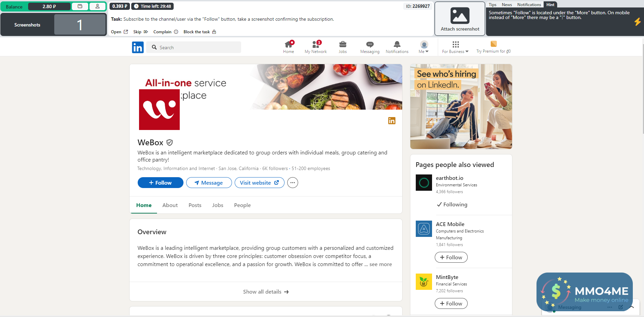Follow the WeBox company page

[x=160, y=183]
